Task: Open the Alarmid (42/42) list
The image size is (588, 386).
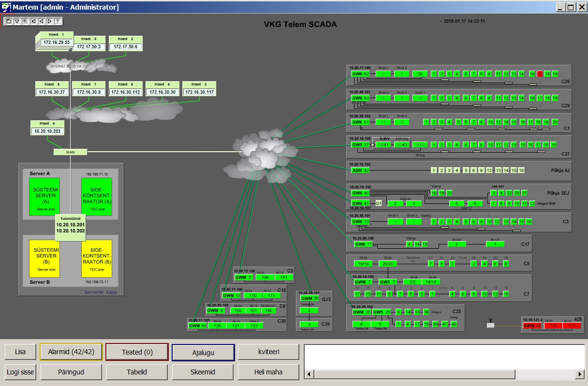Action: pos(71,352)
